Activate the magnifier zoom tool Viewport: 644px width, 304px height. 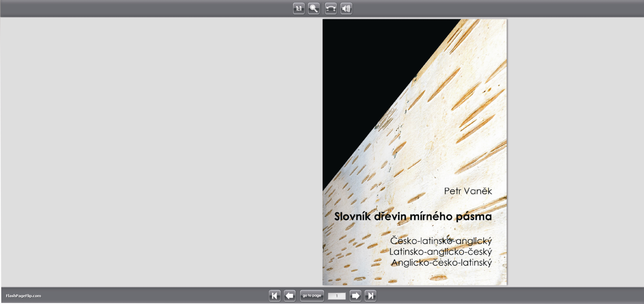[314, 9]
